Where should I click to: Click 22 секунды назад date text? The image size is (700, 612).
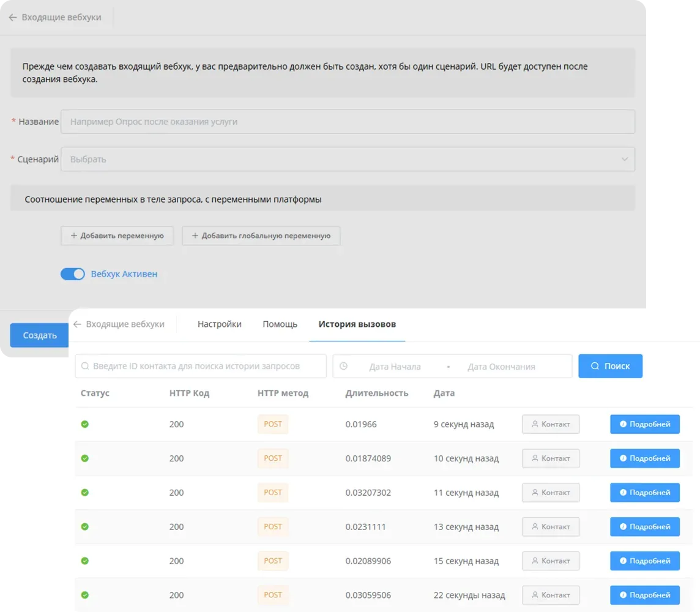[469, 595]
